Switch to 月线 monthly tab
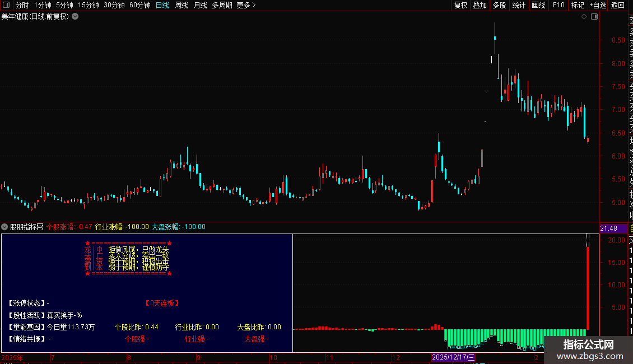Viewport: 633px width, 364px height. (x=200, y=5)
